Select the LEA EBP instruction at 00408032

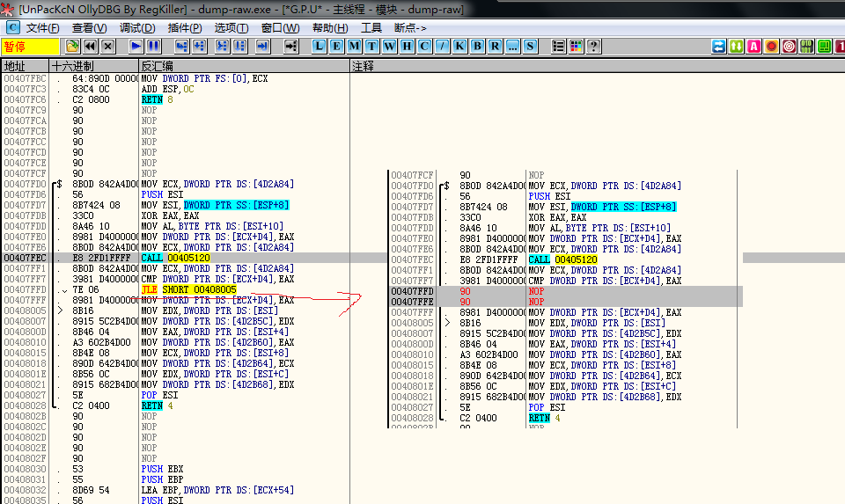click(217, 490)
